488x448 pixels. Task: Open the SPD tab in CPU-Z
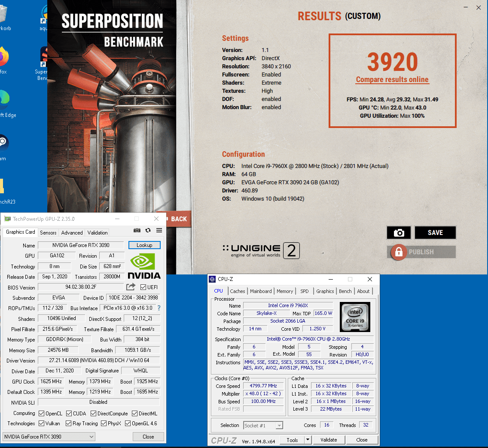(x=305, y=291)
